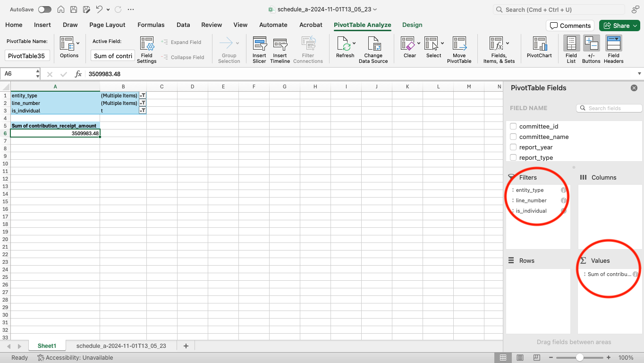Image resolution: width=644 pixels, height=363 pixels.
Task: Check the report_year field
Action: point(513,147)
